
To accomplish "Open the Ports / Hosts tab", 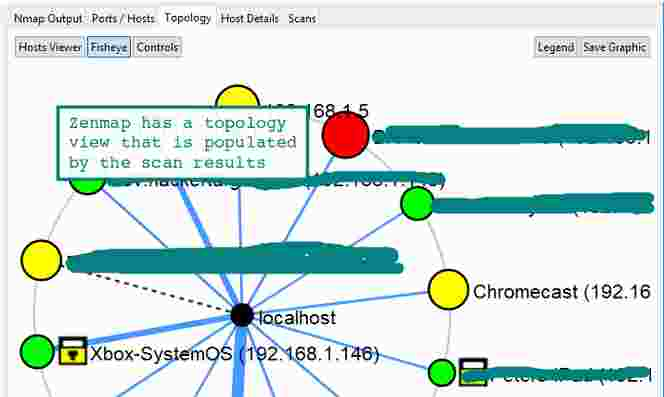I will 123,19.
